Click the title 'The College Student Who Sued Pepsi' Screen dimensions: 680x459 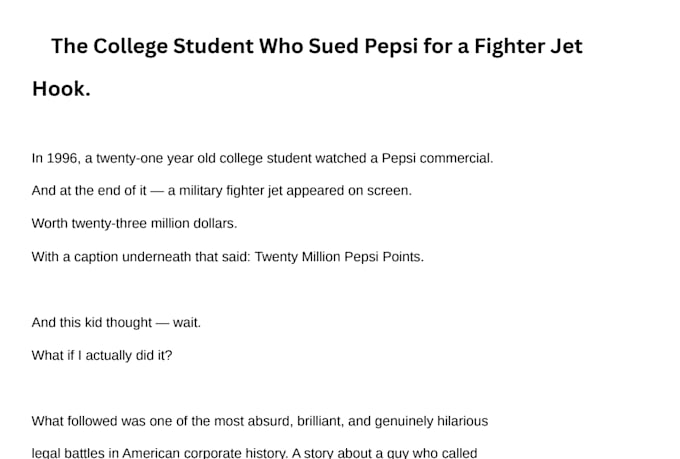pos(317,46)
